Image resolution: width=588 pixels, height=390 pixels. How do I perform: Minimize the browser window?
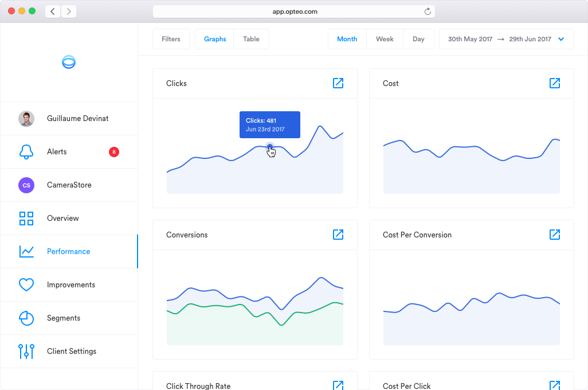coord(22,11)
